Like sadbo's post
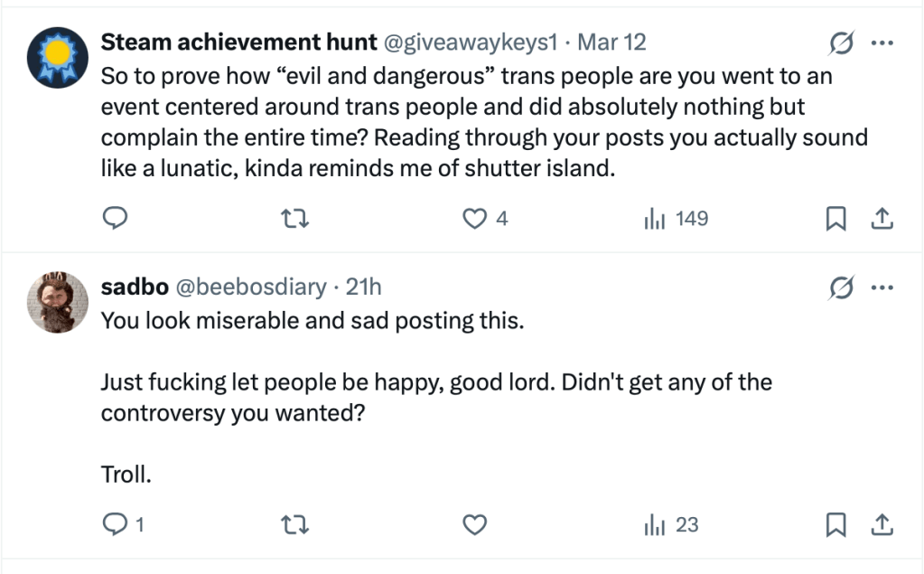 tap(475, 524)
